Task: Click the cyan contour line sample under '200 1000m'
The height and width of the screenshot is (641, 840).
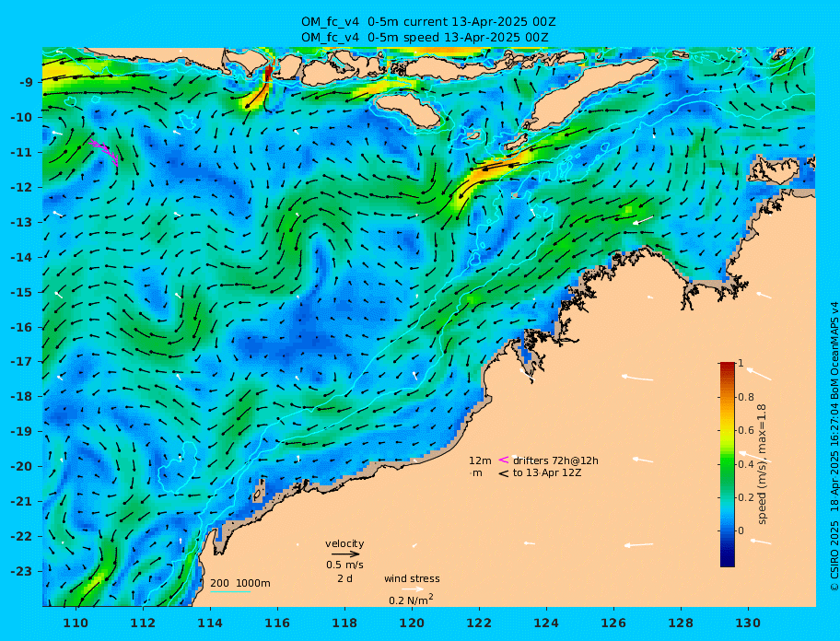Action: point(230,591)
